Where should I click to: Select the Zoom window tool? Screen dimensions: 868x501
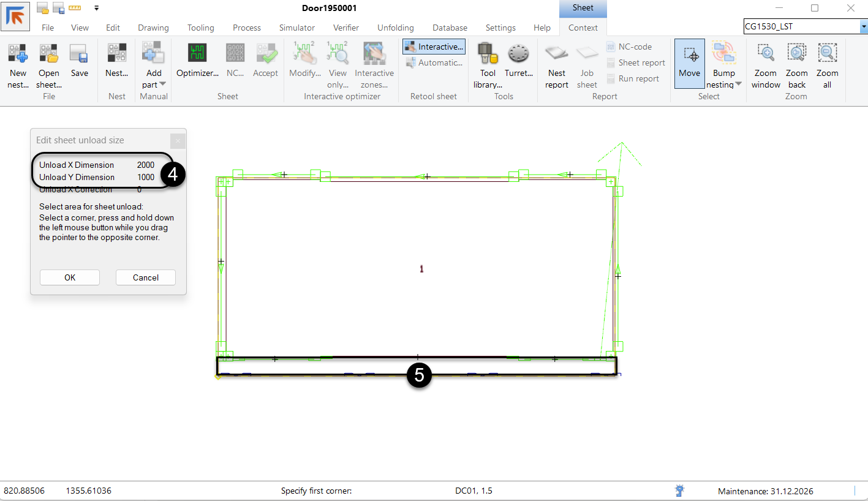click(766, 54)
